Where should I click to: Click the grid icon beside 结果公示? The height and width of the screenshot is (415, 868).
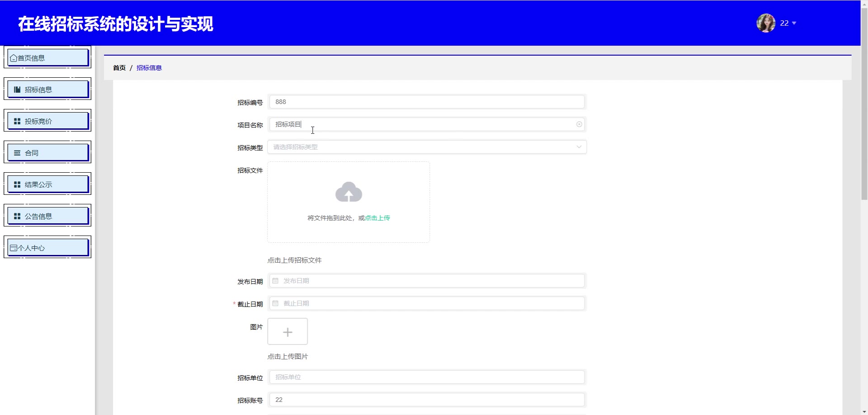17,184
